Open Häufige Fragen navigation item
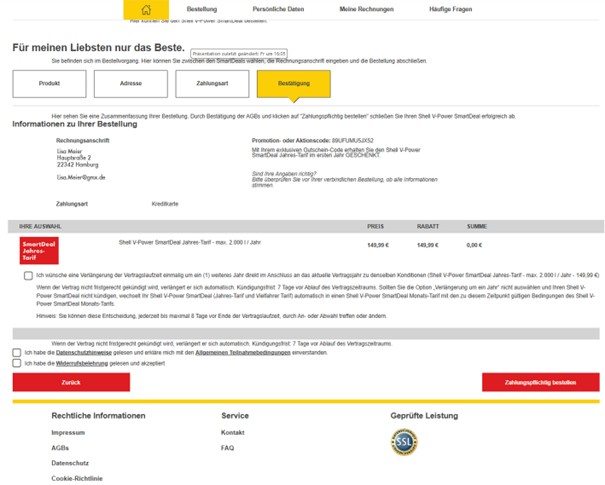 click(450, 9)
